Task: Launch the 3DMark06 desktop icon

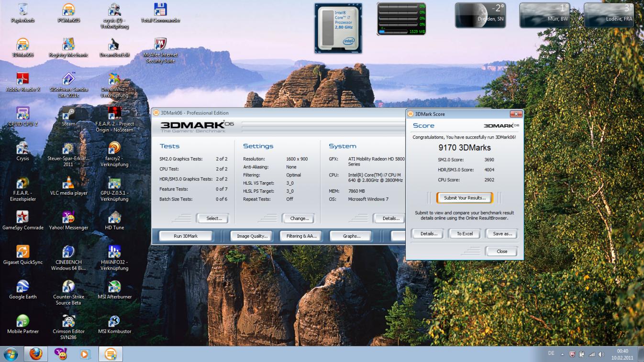Action: point(22,47)
